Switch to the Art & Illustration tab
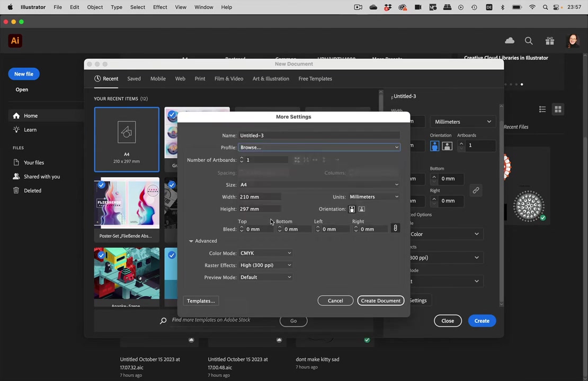Image resolution: width=588 pixels, height=381 pixels. (x=271, y=79)
